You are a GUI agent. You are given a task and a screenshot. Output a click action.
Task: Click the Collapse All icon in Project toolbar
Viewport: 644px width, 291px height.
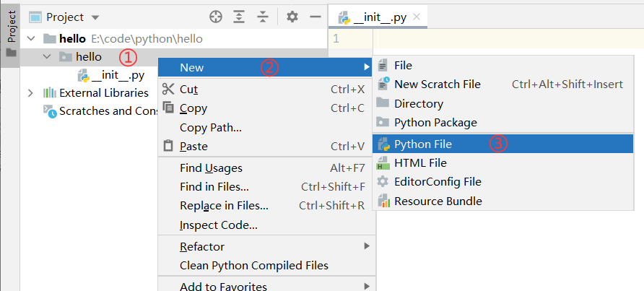(x=263, y=17)
